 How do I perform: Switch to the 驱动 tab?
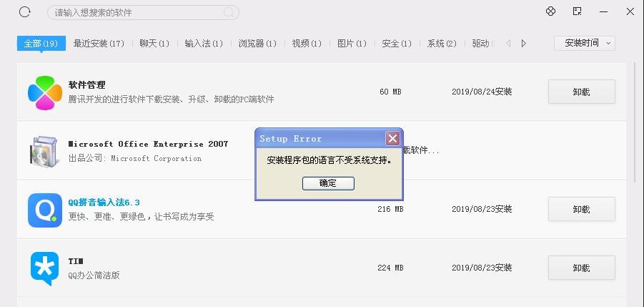click(481, 43)
